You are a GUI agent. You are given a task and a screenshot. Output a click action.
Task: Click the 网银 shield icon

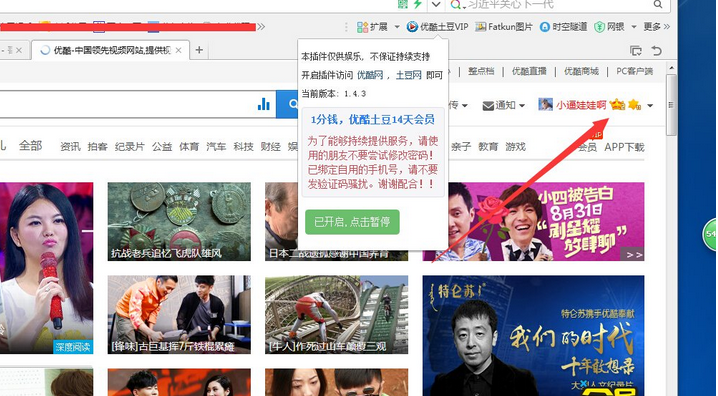point(599,27)
